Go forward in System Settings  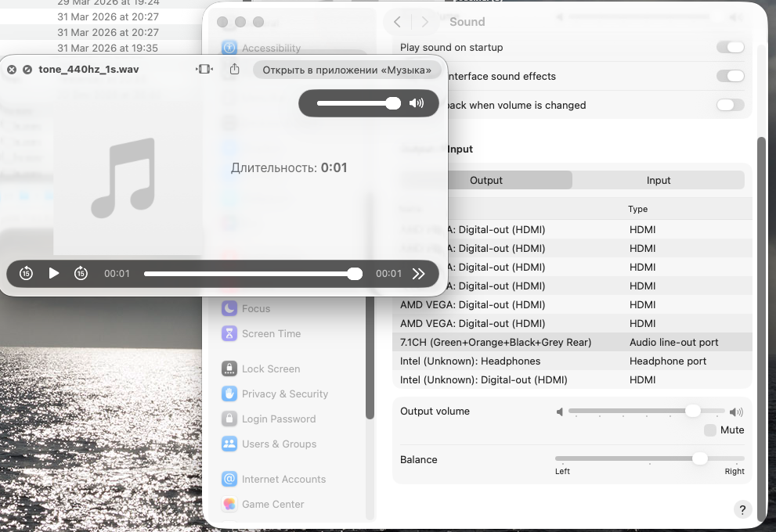click(x=424, y=22)
